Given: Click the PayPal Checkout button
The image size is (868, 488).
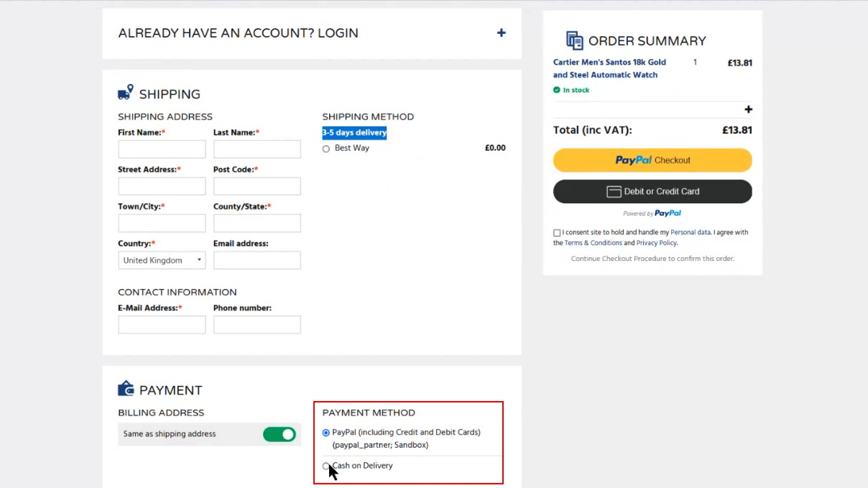Looking at the screenshot, I should coord(652,160).
